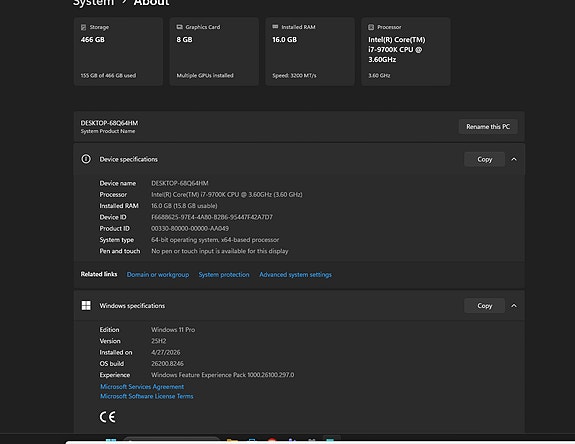Open the System protection link
This screenshot has height=444, width=575.
[x=224, y=275]
